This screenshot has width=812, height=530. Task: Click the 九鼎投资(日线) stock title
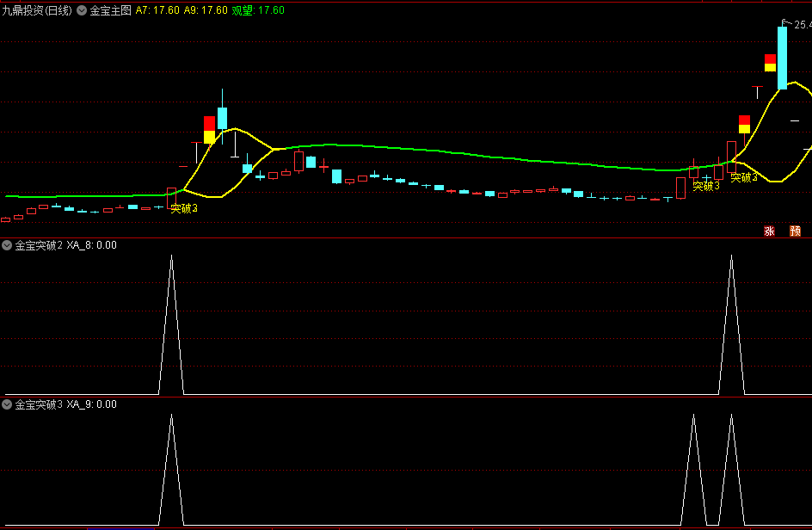pos(37,10)
